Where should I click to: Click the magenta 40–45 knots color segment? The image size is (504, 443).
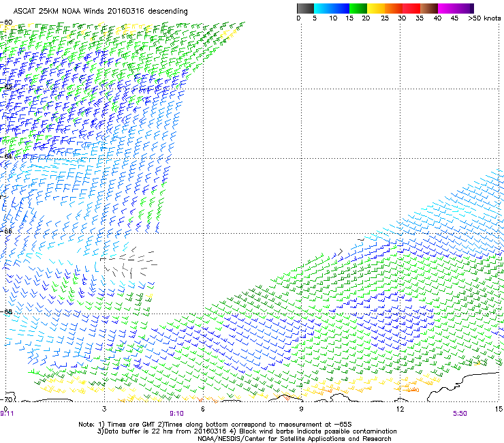(x=447, y=8)
